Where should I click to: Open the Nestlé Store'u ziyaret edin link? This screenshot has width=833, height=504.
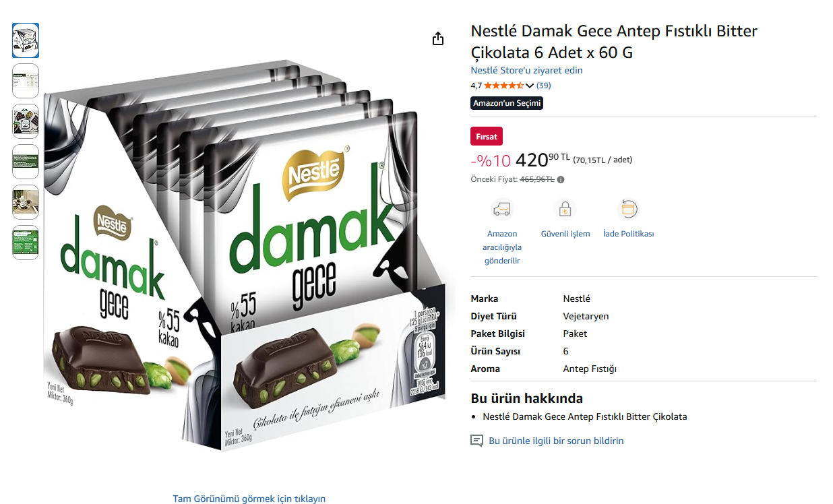point(526,70)
